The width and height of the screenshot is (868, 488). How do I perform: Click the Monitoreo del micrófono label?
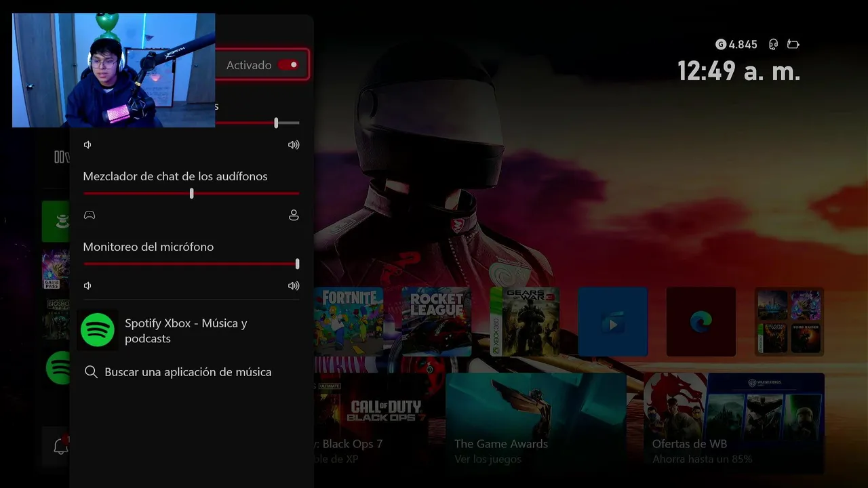pos(149,247)
